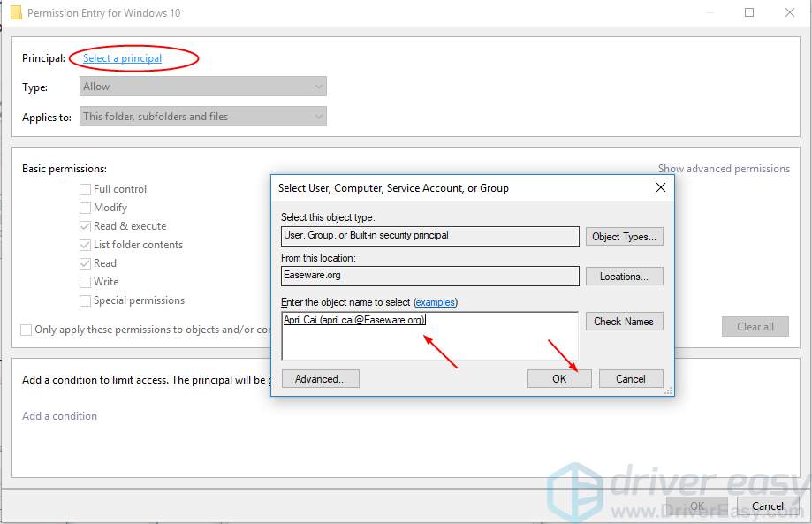The height and width of the screenshot is (524, 812).
Task: Confirm with OK in Select User dialog
Action: pyautogui.click(x=559, y=378)
